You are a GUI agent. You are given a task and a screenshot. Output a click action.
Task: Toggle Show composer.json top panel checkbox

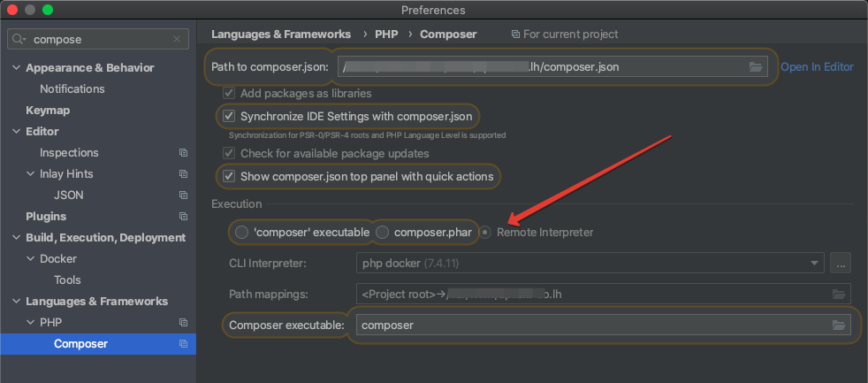pos(229,177)
